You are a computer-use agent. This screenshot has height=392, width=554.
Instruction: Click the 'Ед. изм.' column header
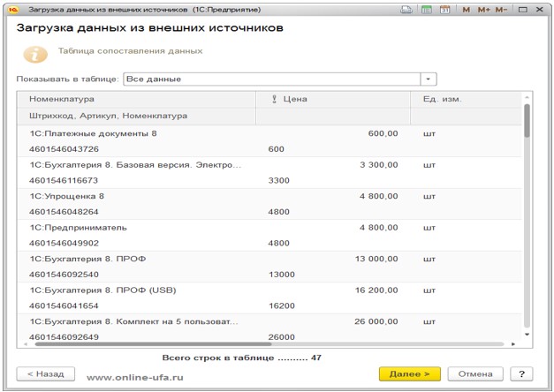(442, 99)
